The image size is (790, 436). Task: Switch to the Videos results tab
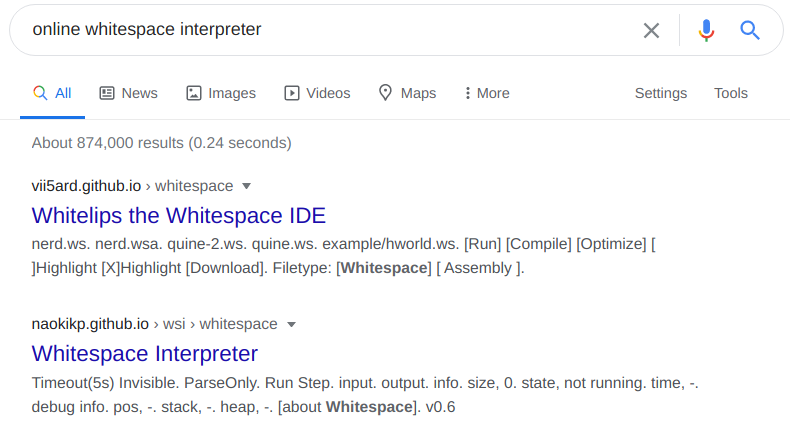pyautogui.click(x=328, y=93)
